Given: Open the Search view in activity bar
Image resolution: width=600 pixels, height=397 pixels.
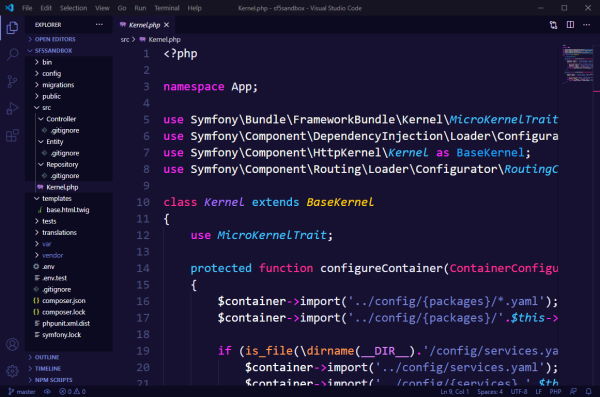Looking at the screenshot, I should click(12, 54).
